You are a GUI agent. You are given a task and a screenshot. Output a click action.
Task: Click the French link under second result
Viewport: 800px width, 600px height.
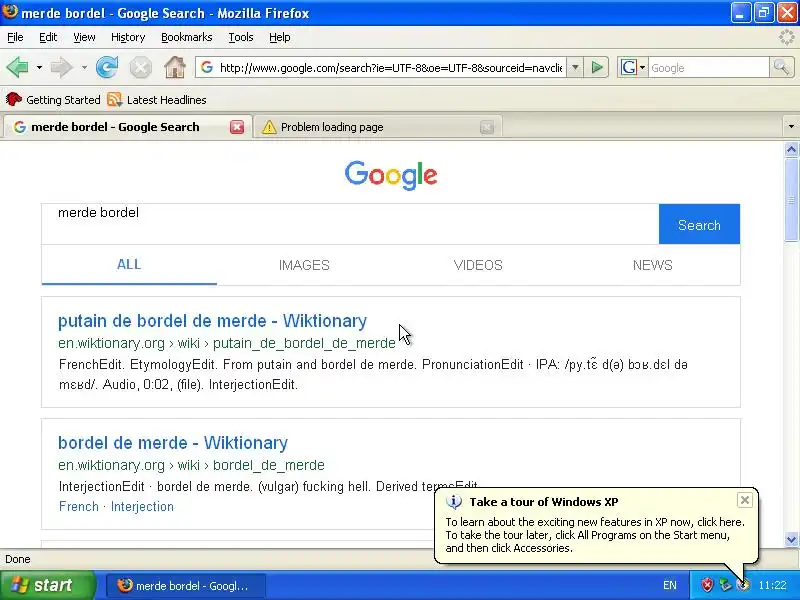click(79, 507)
